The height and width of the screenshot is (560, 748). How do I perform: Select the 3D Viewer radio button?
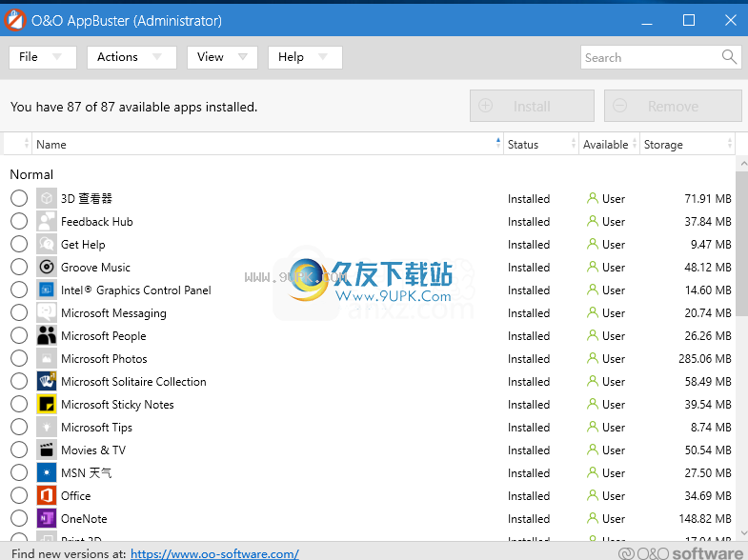19,198
